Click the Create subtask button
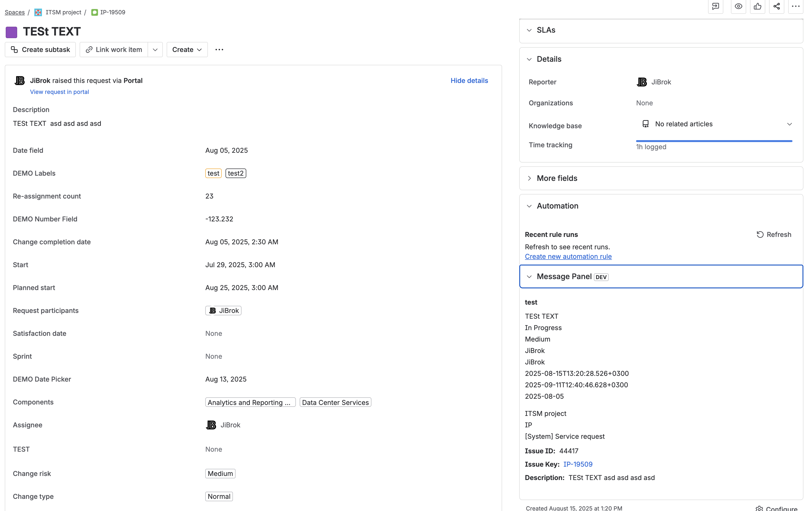 [40, 50]
